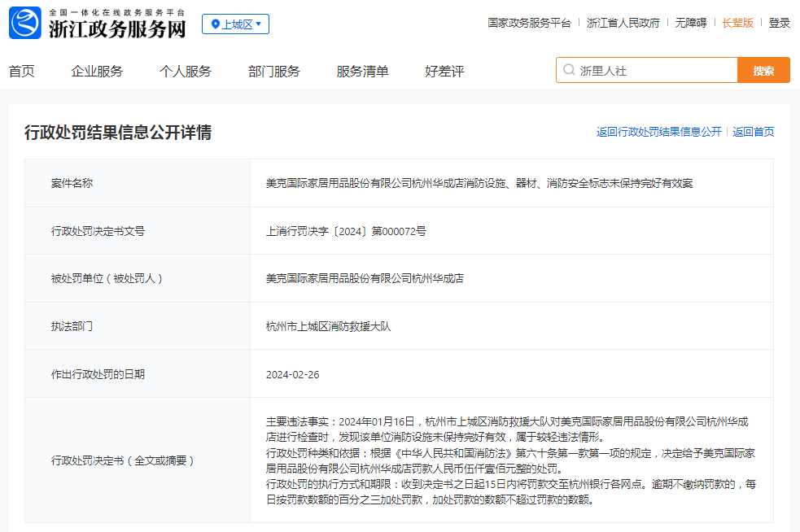
Task: Go to 企业服务 section
Action: coord(97,72)
